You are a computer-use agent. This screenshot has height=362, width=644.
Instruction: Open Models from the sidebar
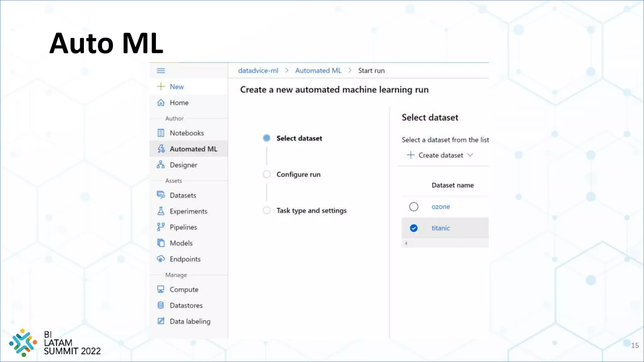coord(181,243)
